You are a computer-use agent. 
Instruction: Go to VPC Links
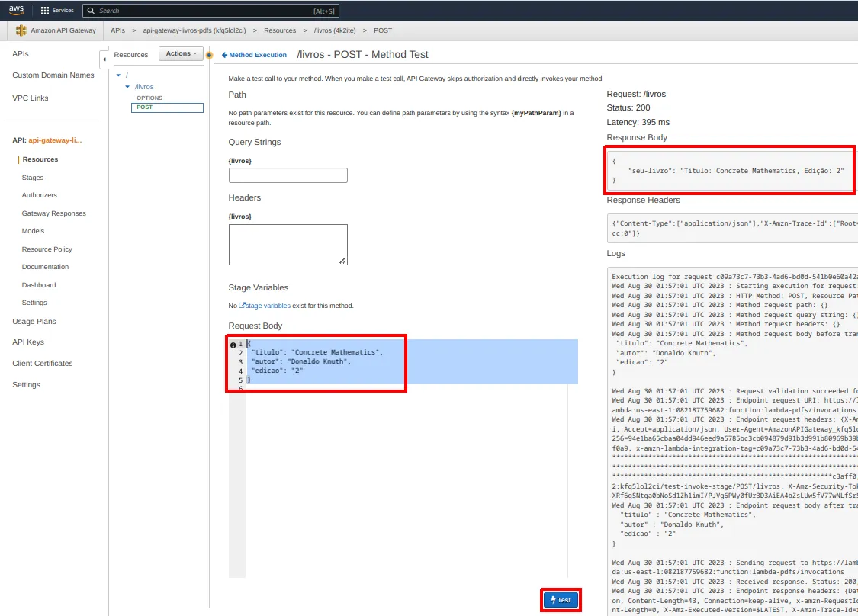pyautogui.click(x=30, y=98)
